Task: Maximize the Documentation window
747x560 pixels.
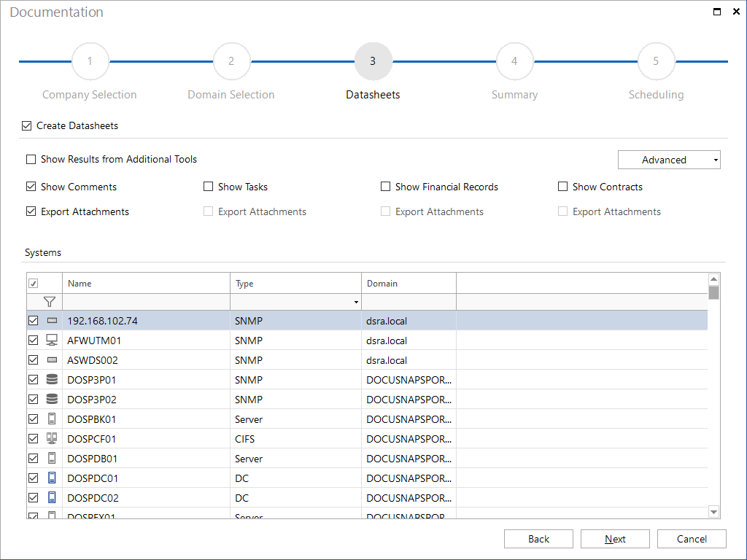Action: click(x=717, y=12)
